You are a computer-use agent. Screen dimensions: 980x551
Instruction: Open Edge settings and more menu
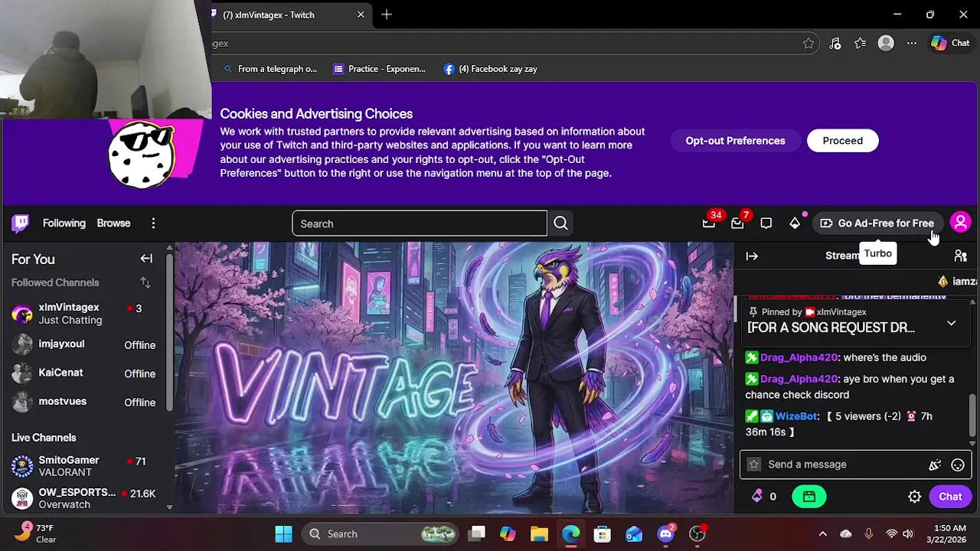[x=911, y=44]
